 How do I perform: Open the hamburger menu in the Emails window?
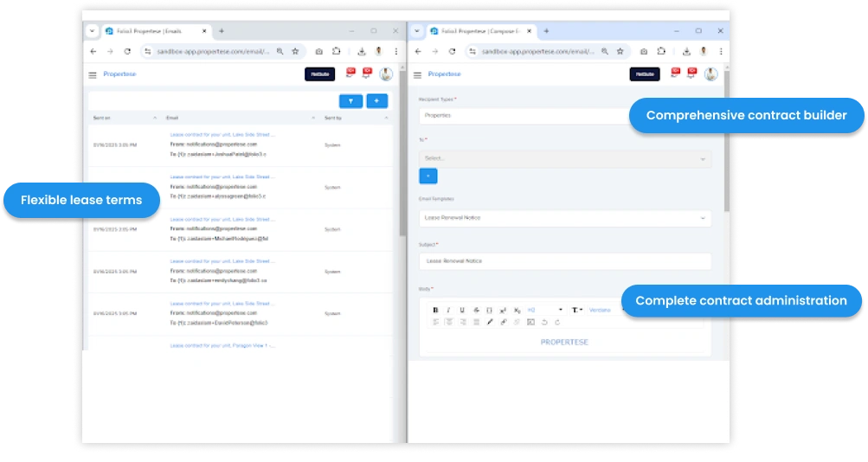pos(93,74)
